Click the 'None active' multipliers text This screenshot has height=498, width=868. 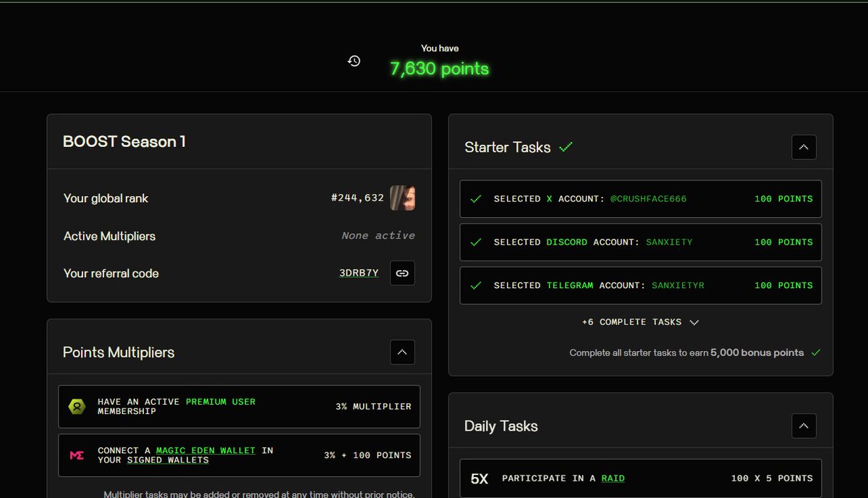[x=378, y=235]
